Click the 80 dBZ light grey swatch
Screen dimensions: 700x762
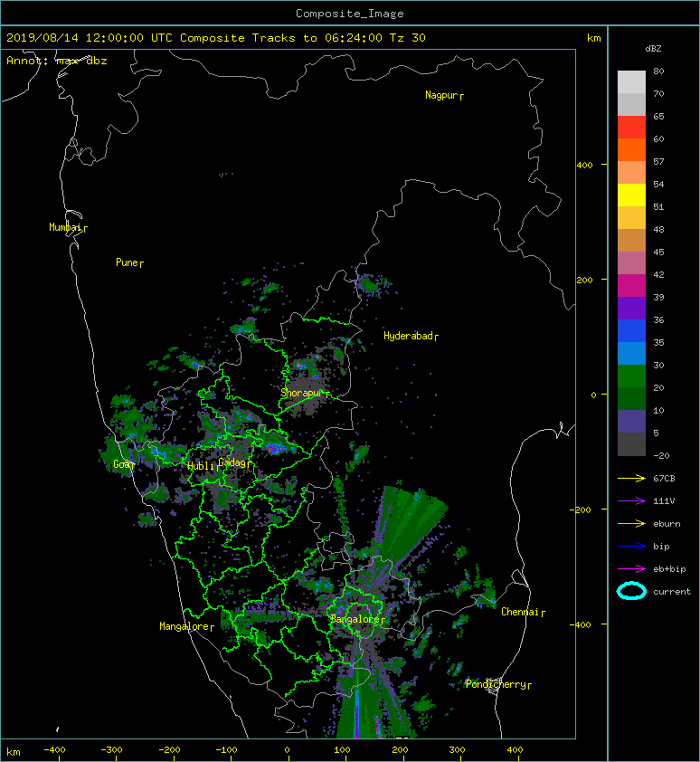tap(631, 81)
